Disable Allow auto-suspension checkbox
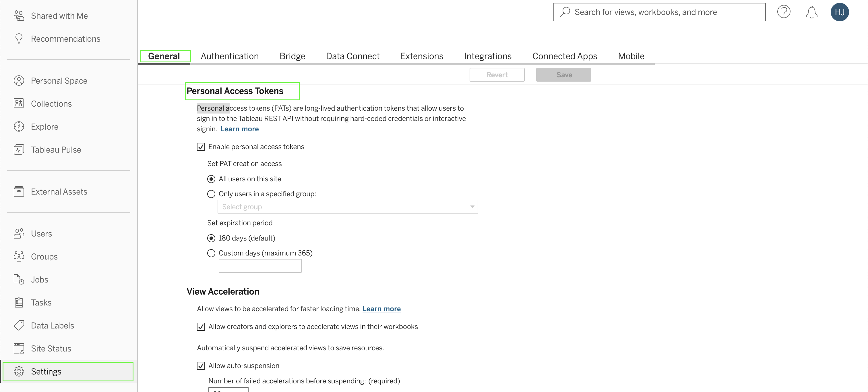This screenshot has width=868, height=392. pyautogui.click(x=201, y=366)
